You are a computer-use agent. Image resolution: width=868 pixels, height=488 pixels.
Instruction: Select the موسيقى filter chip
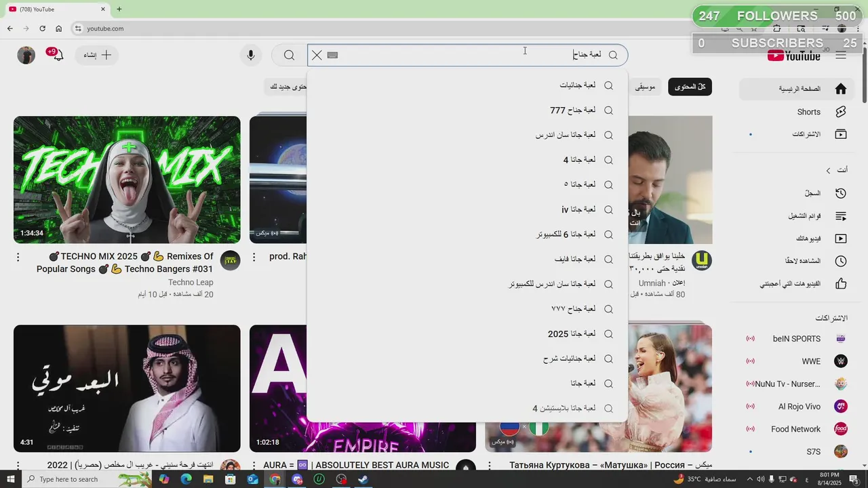pyautogui.click(x=645, y=87)
